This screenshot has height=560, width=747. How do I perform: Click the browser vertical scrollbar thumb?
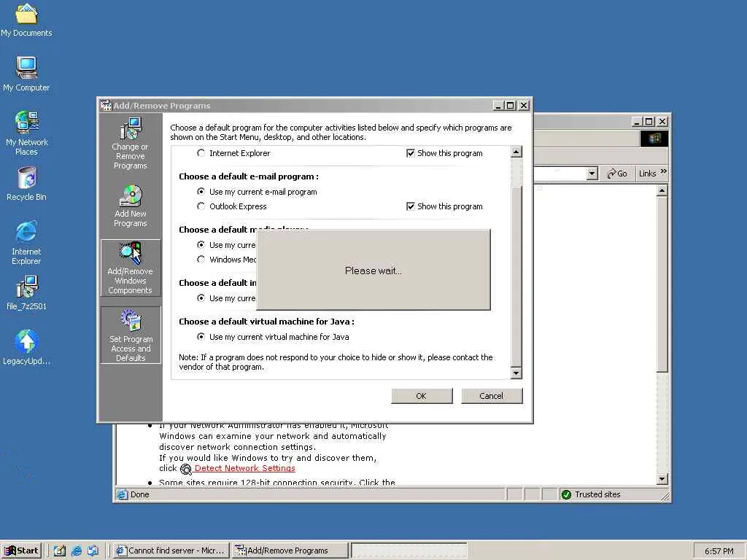pos(662,284)
